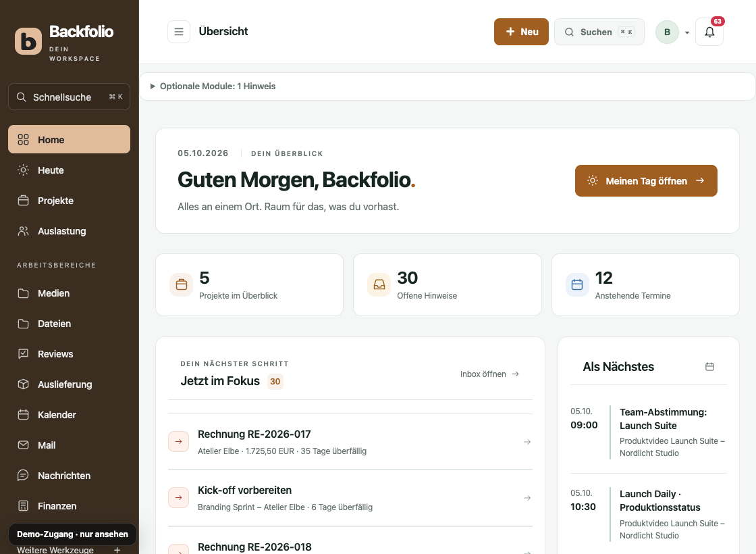
Task: Click right arrow of Rechnung RE-2026-017 row
Action: 527,442
